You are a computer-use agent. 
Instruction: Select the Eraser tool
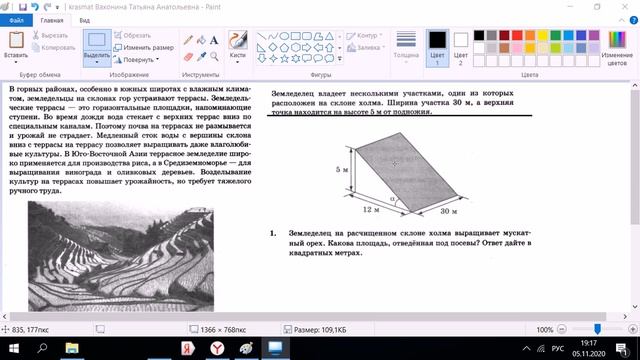(x=188, y=56)
